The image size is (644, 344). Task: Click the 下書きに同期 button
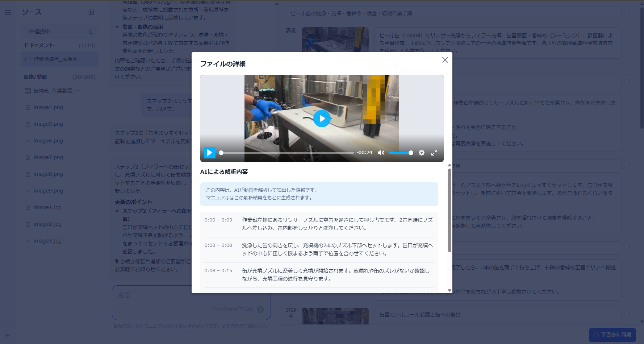click(612, 335)
